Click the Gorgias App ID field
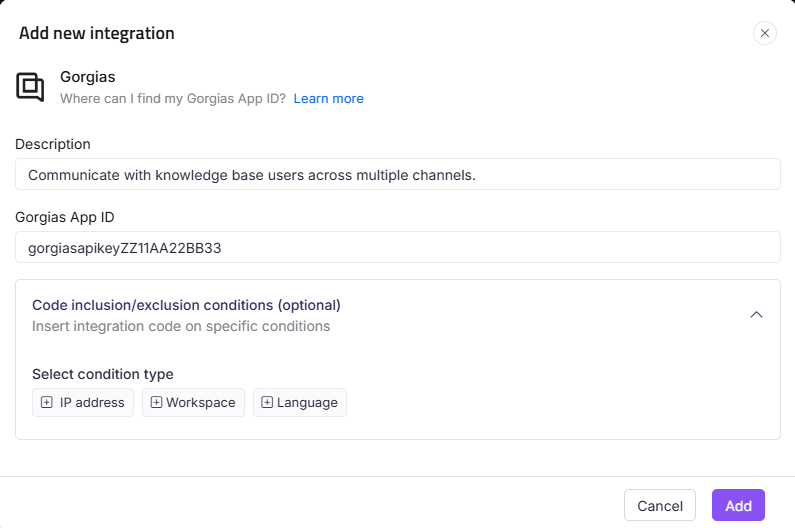Viewport: 795px width, 528px height. [x=398, y=248]
